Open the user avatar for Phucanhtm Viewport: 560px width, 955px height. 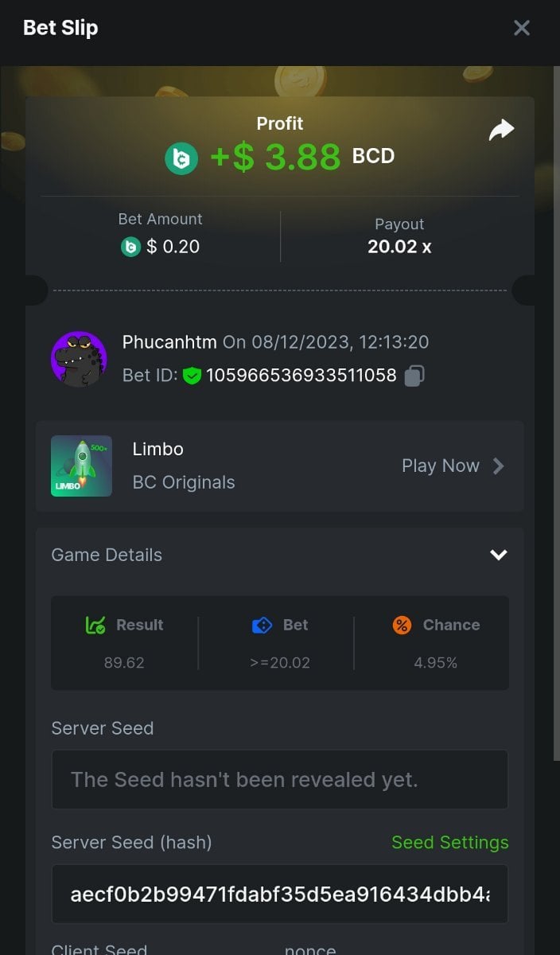point(79,359)
